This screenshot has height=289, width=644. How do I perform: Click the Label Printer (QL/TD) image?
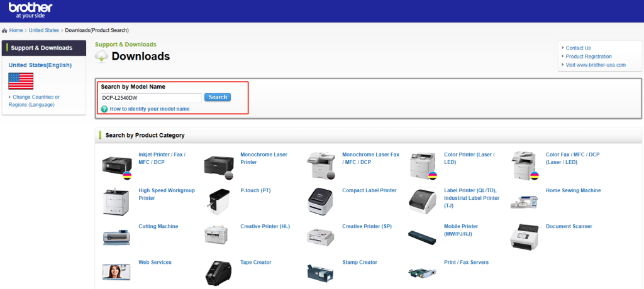pyautogui.click(x=423, y=202)
